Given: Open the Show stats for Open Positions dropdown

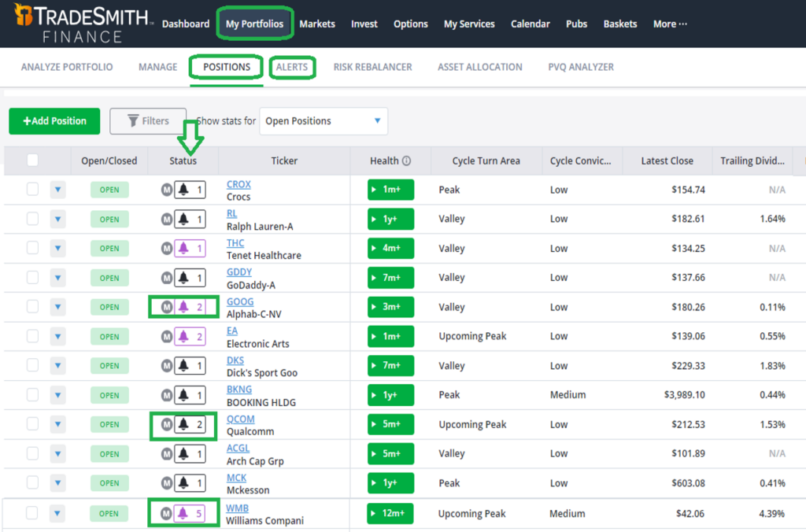Looking at the screenshot, I should (x=324, y=121).
